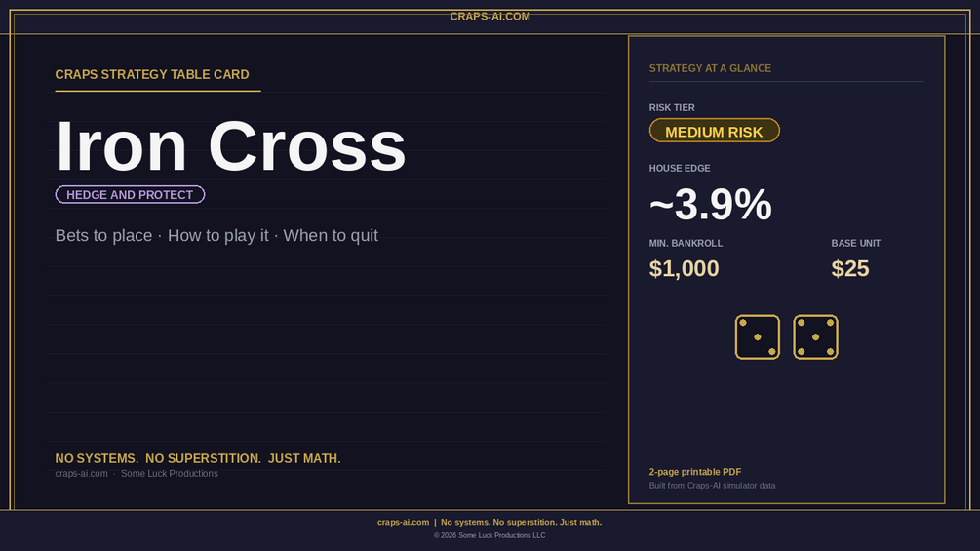
Task: Click the copyright Some Luck Productions LLC line
Action: (490, 535)
